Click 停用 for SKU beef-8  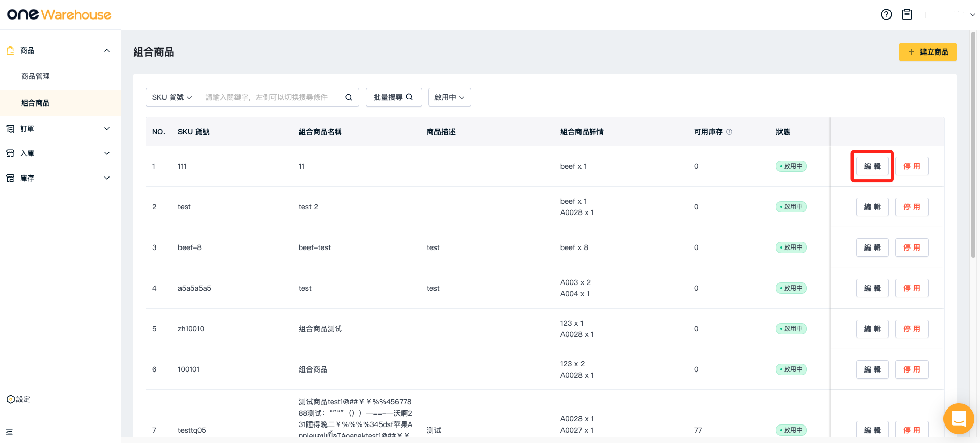coord(912,247)
